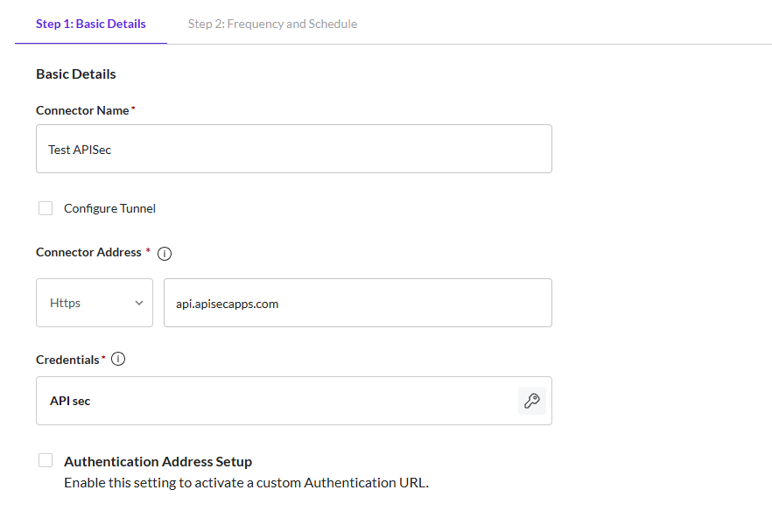
Task: Click the Connector Name label
Action: (82, 110)
